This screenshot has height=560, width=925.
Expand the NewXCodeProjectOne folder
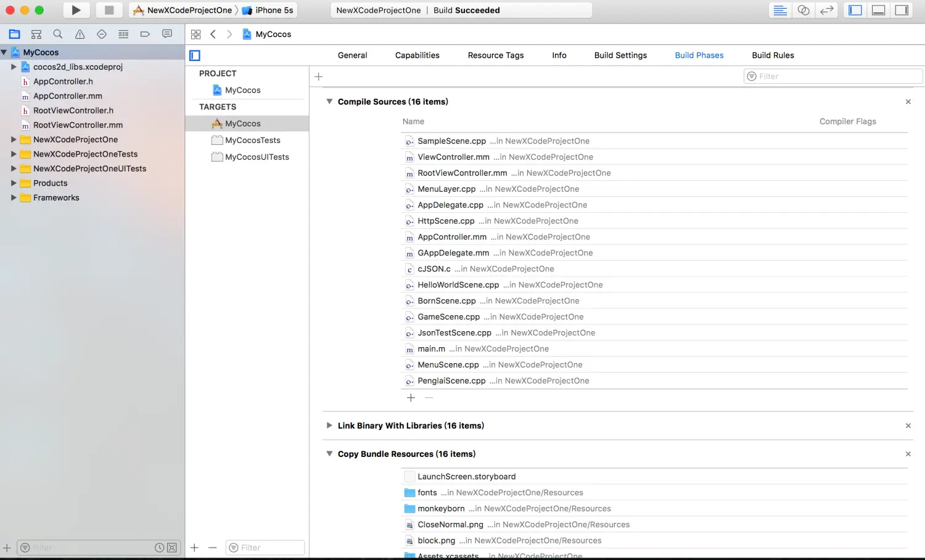point(14,139)
